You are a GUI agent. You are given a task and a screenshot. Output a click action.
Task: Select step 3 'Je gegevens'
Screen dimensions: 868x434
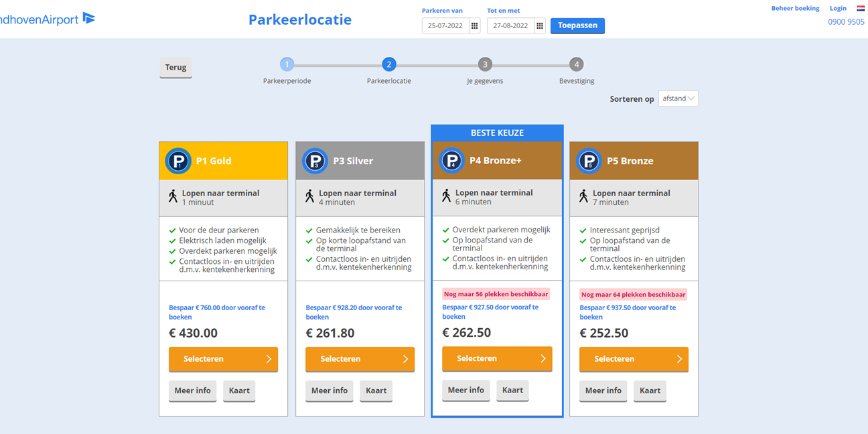point(485,64)
